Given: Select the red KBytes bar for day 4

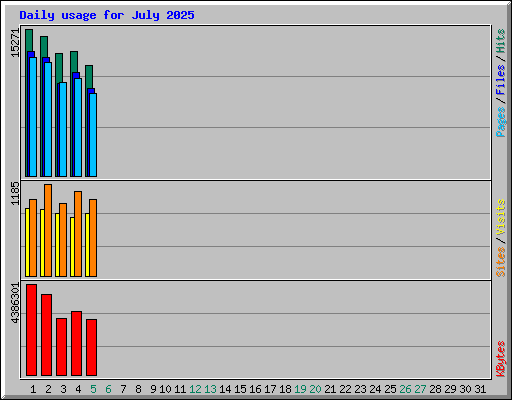Looking at the screenshot, I should coord(76,344).
